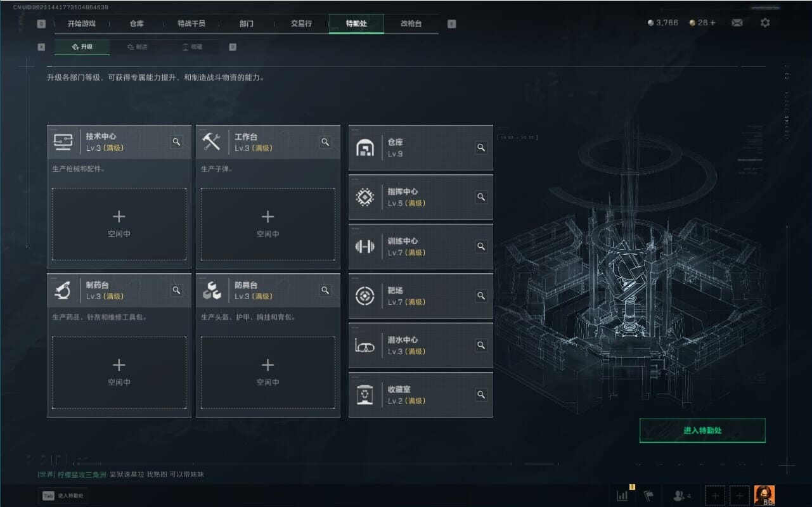The width and height of the screenshot is (812, 507).
Task: Switch to the 交易行 tab
Action: (301, 23)
